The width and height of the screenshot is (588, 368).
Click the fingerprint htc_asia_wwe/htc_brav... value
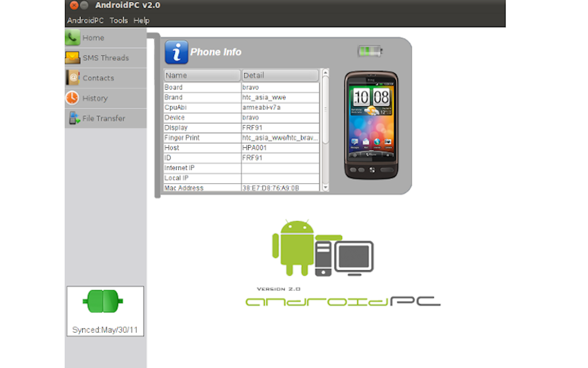(280, 138)
